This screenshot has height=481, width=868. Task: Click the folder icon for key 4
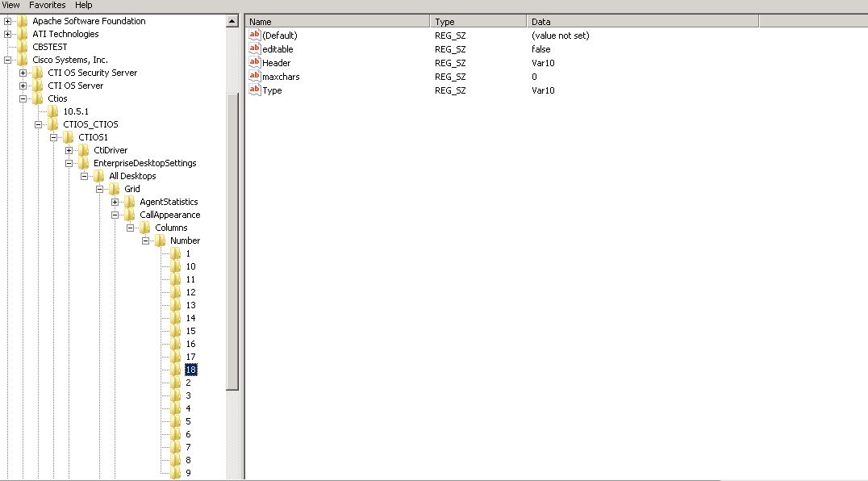(176, 408)
